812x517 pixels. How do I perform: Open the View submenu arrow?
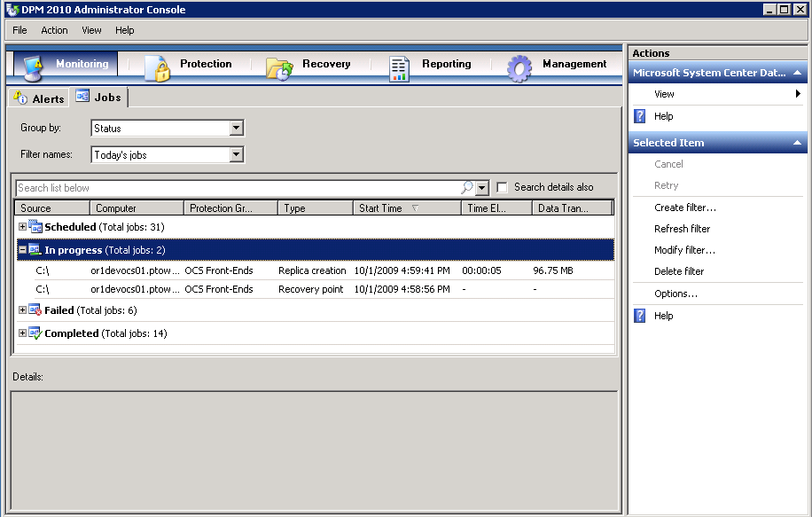tap(798, 94)
